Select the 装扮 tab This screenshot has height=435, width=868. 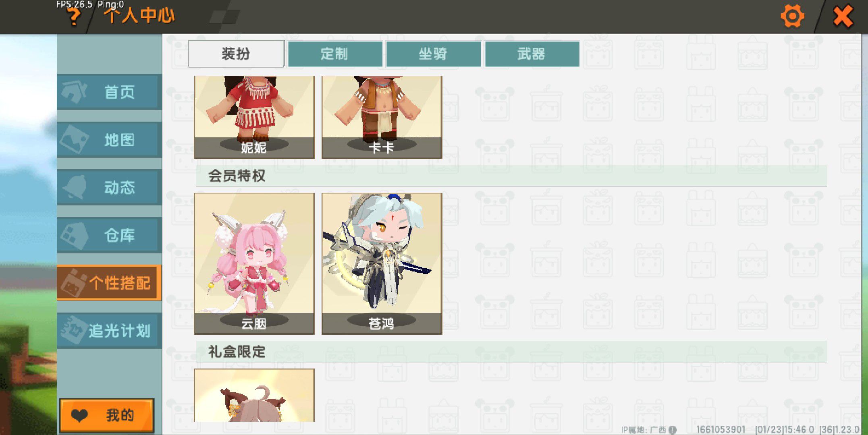coord(236,54)
